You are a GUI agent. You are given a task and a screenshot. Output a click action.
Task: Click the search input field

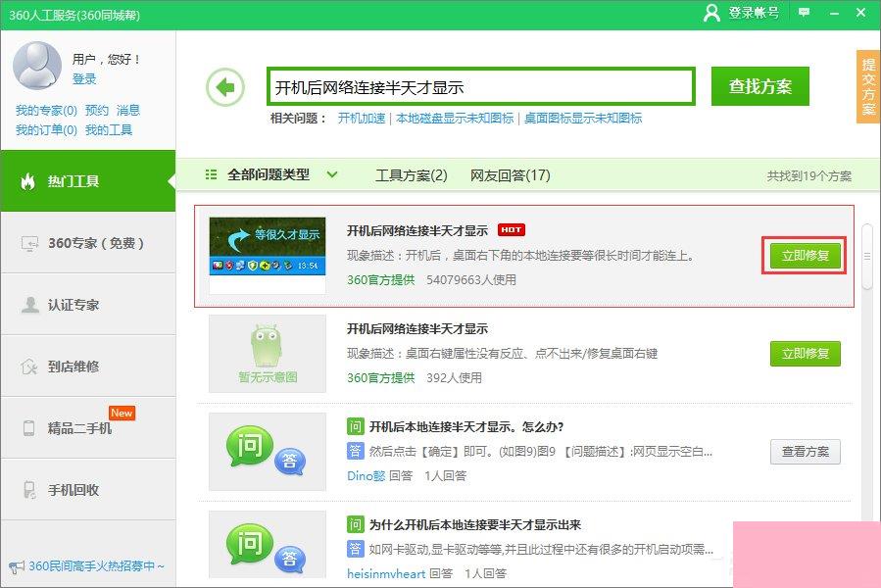481,86
